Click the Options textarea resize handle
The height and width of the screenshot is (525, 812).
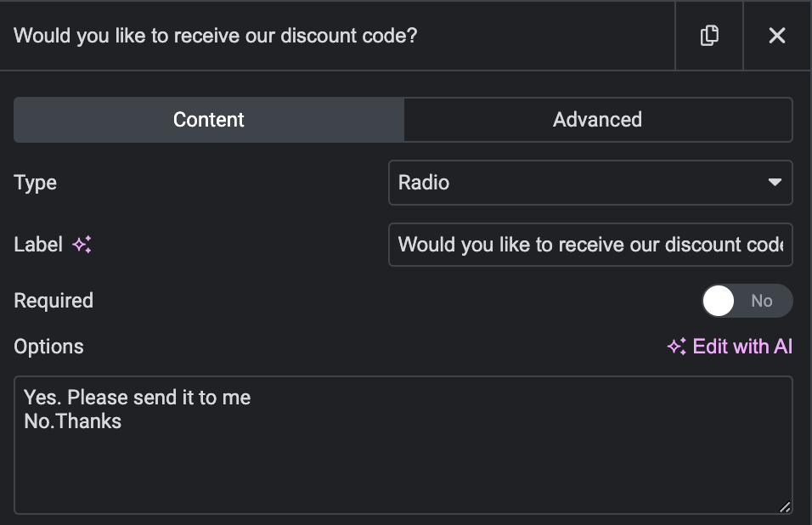(x=785, y=507)
